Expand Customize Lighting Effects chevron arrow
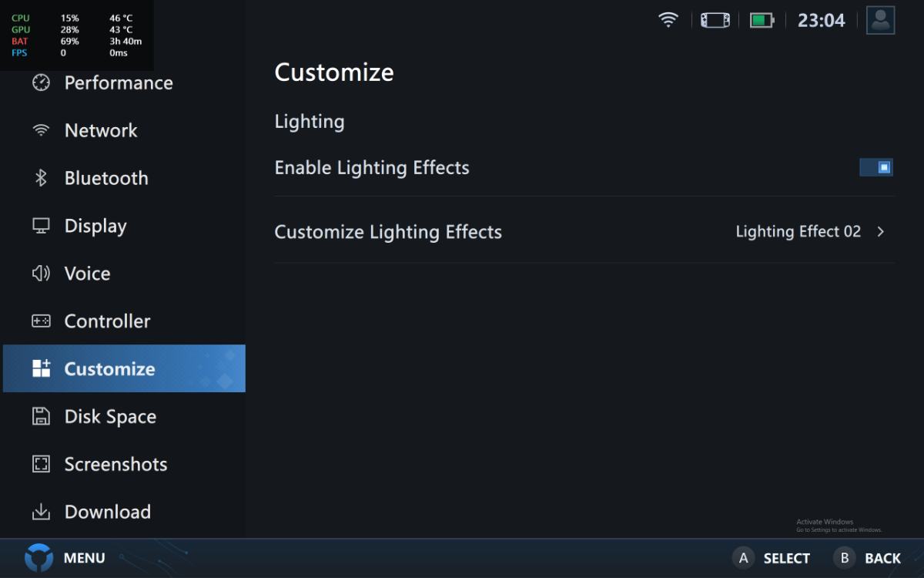 coord(881,232)
